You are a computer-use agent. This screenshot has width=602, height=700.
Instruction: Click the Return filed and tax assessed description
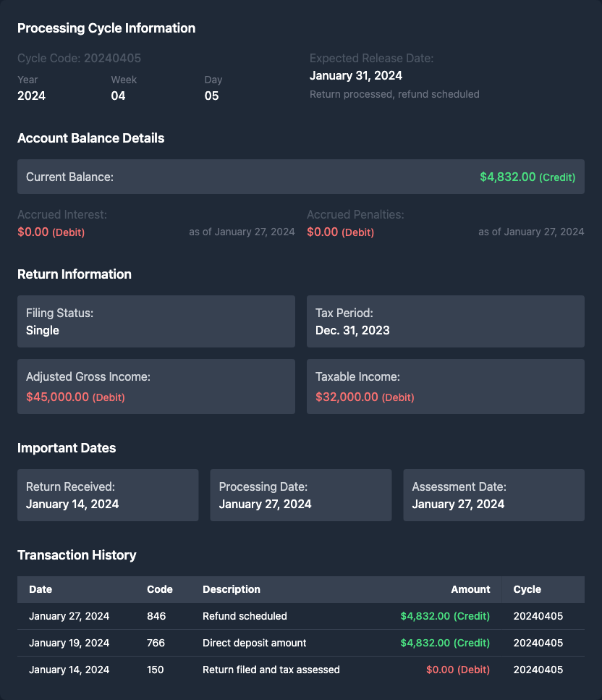tap(271, 670)
